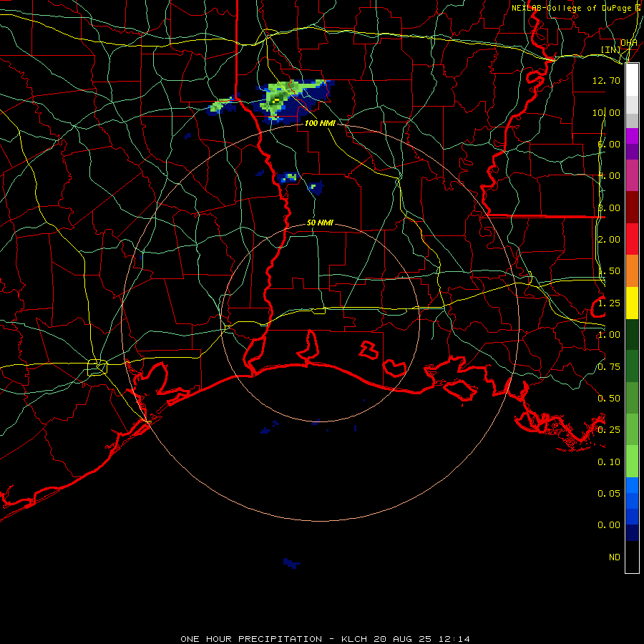Click the '4.00' legend value
The width and height of the screenshot is (644, 644).
click(x=609, y=176)
